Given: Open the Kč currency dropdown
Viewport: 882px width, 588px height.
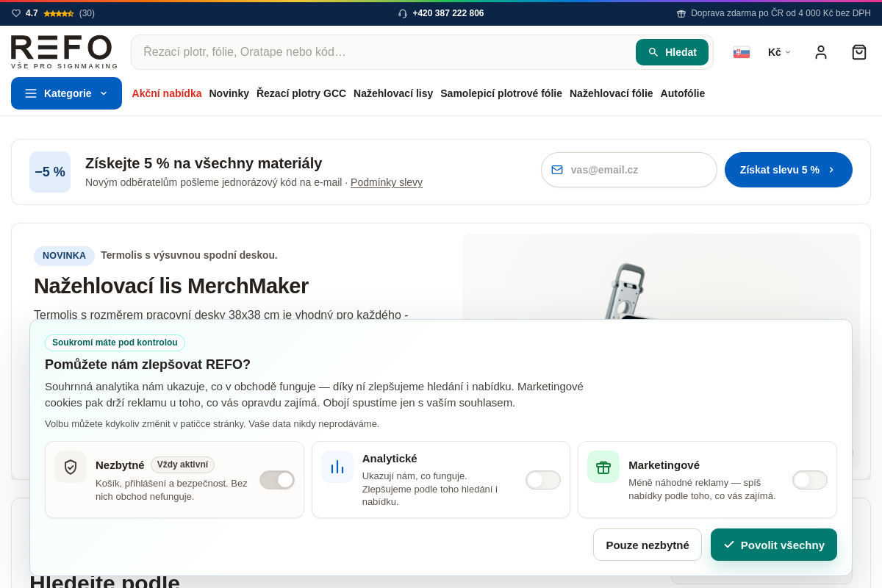Looking at the screenshot, I should pos(780,52).
